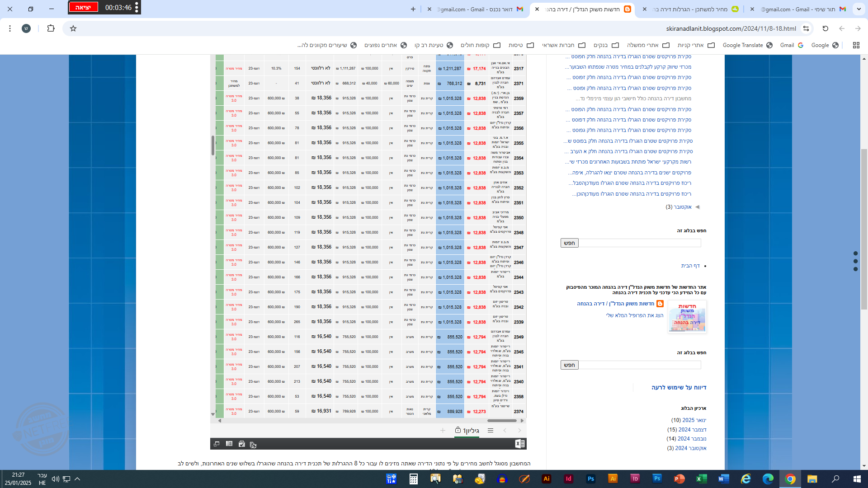The width and height of the screenshot is (868, 488).
Task: Click the upper blog search input field
Action: click(x=640, y=243)
